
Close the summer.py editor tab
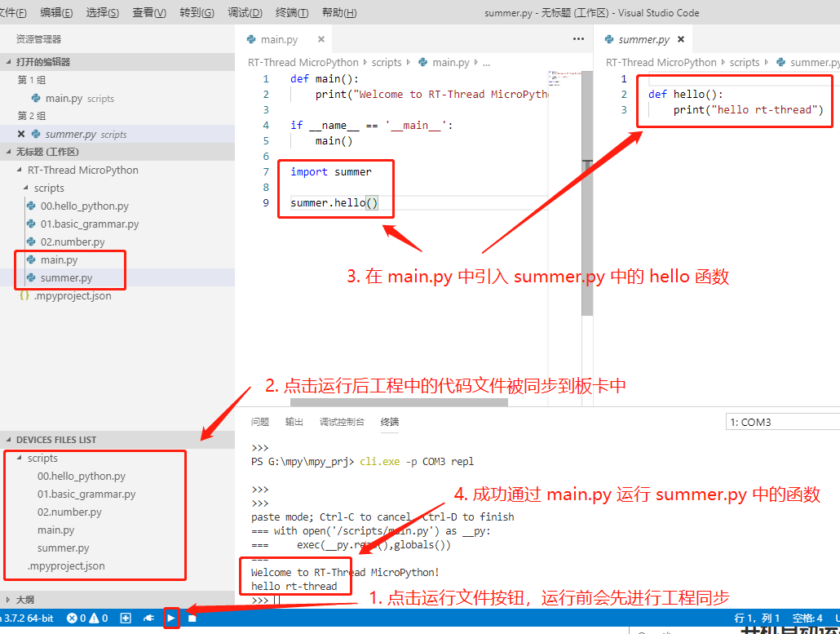[x=680, y=39]
